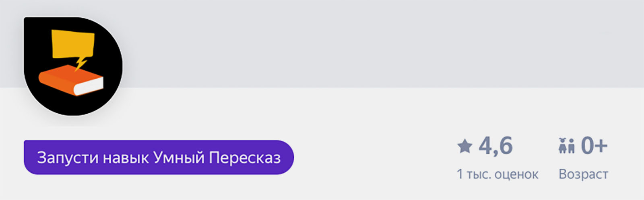Click the word оценок under the rating
This screenshot has height=200, width=644.
click(516, 174)
